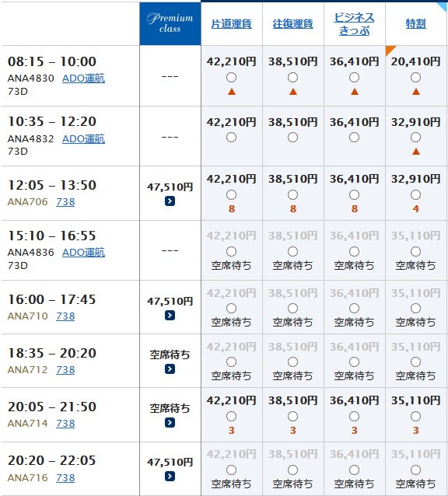This screenshot has height=496, width=448.
Task: Click orange triangle under 20,410円 fare
Action: [416, 92]
